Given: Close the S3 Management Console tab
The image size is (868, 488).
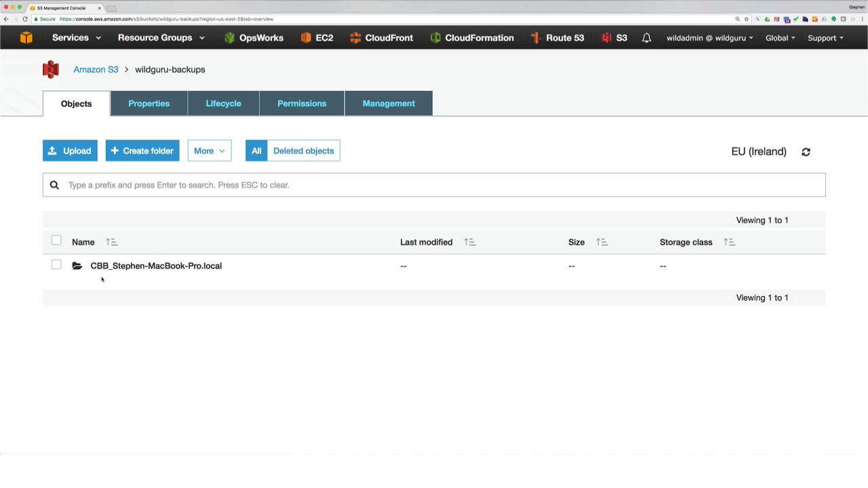Looking at the screenshot, I should pyautogui.click(x=99, y=8).
